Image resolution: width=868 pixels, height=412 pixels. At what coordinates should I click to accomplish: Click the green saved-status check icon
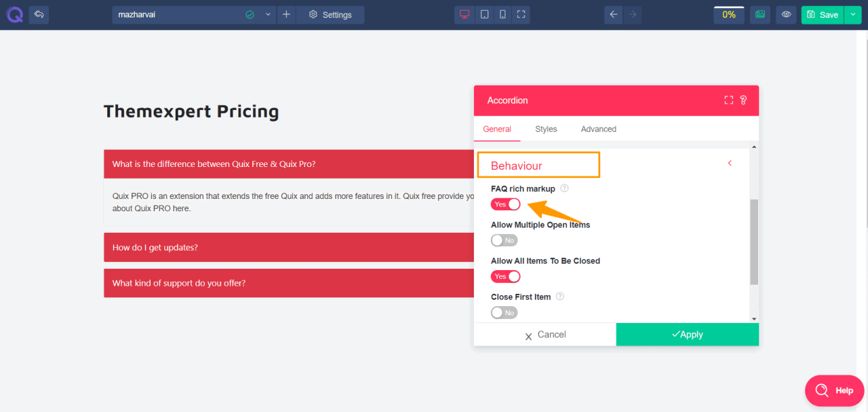click(x=250, y=14)
